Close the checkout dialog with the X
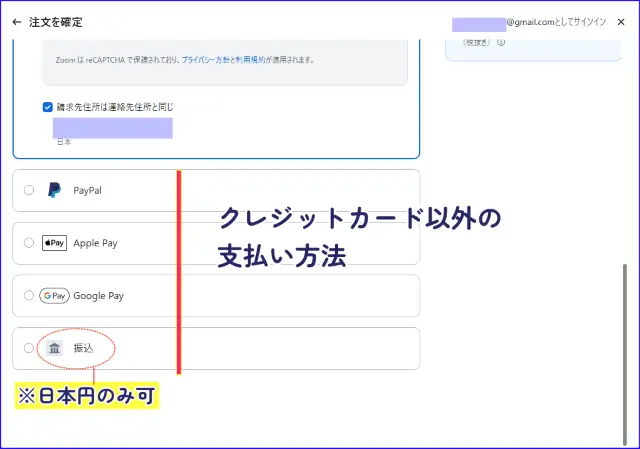 621,22
